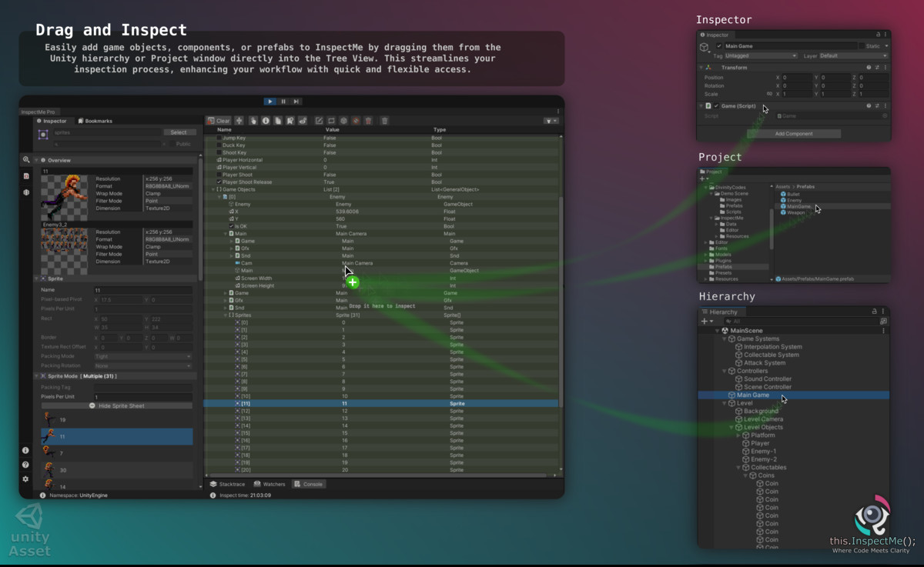The image size is (924, 567).
Task: Open the Stacktrace tab
Action: (227, 484)
